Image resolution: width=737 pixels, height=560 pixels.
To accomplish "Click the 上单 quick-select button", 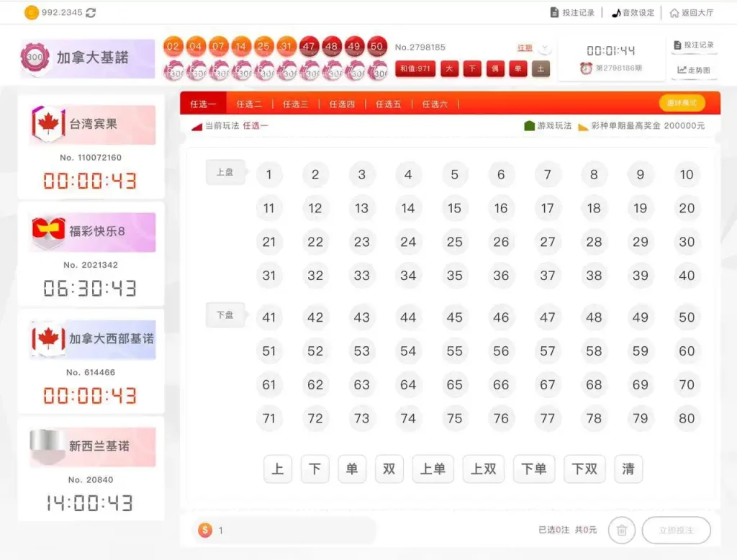I will 433,469.
